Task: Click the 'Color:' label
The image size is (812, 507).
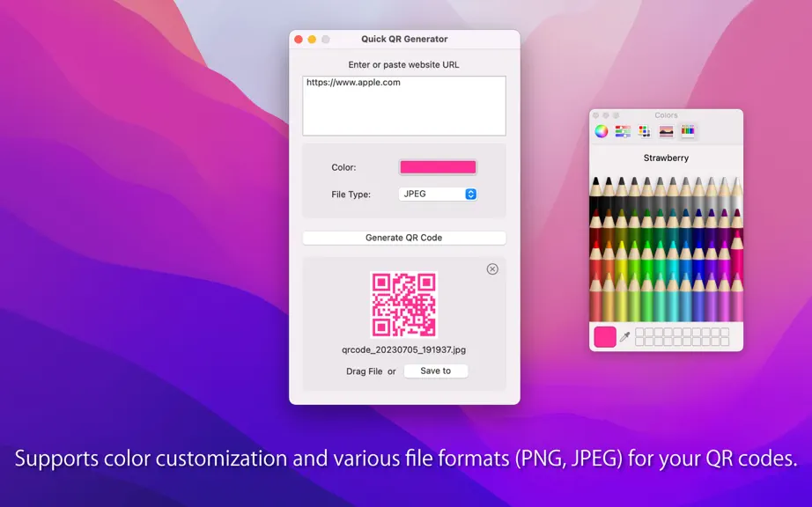Action: click(343, 167)
